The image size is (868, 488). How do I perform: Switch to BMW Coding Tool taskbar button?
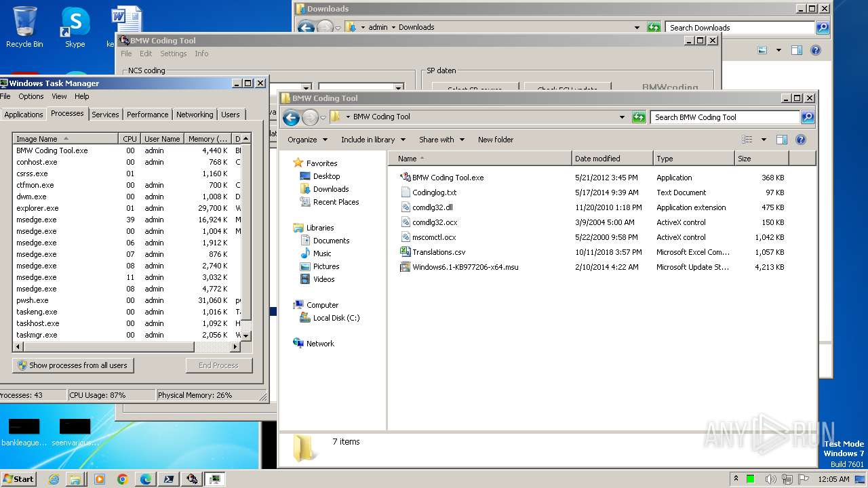(x=192, y=479)
